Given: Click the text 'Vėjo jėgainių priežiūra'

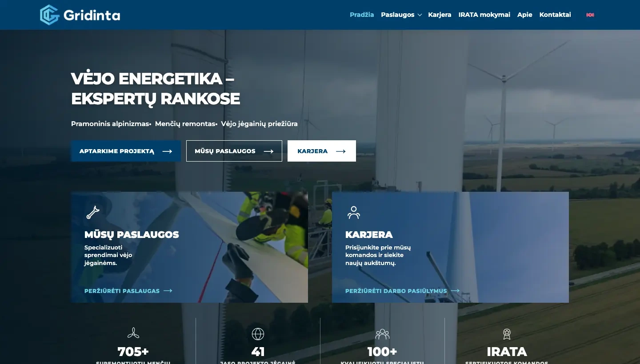Looking at the screenshot, I should 260,124.
